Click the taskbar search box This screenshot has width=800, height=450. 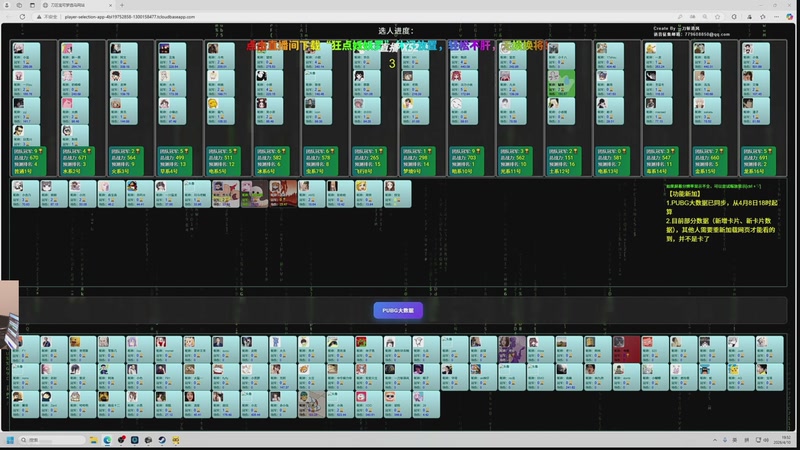tap(52, 440)
